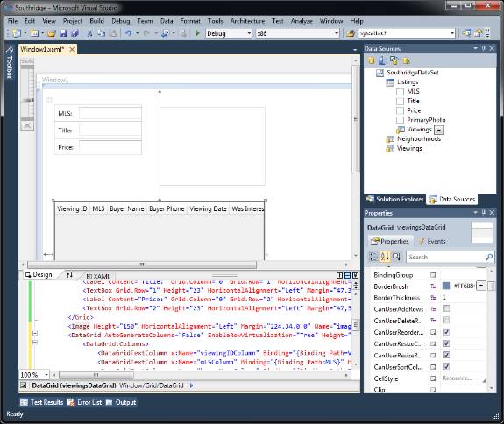Open the Build menu
Image resolution: width=504 pixels, height=424 pixels.
[x=96, y=21]
